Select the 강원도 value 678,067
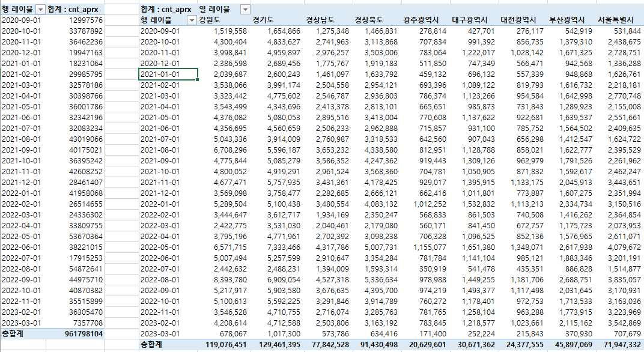The width and height of the screenshot is (644, 352). [234, 334]
